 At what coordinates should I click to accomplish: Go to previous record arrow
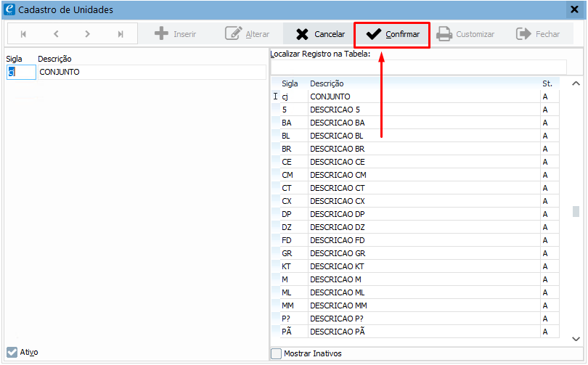pyautogui.click(x=56, y=34)
